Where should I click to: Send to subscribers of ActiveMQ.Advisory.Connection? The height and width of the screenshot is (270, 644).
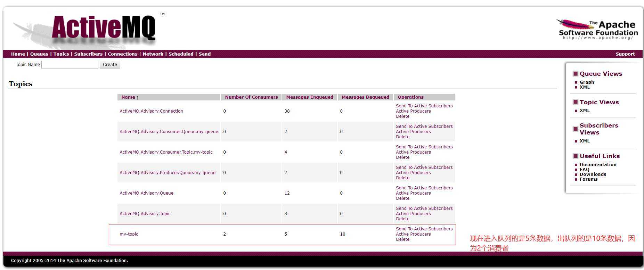424,106
